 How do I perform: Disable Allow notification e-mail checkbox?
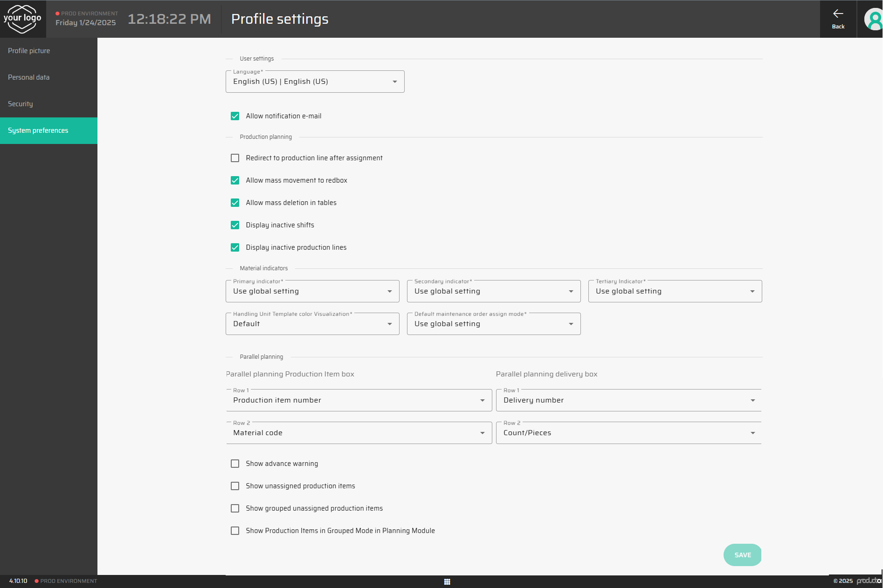point(235,116)
